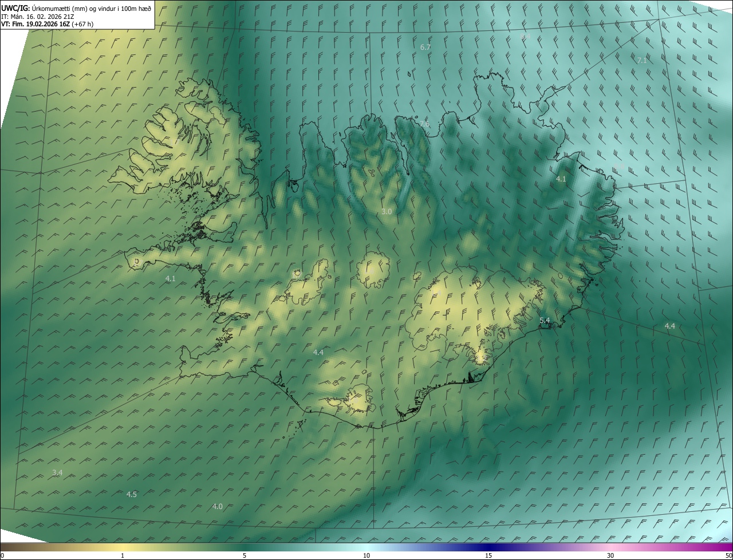Click the title text 'Úrkomumætti (mm) og vindur í 100m hæð'
Image resolution: width=733 pixels, height=560 pixels.
point(92,9)
